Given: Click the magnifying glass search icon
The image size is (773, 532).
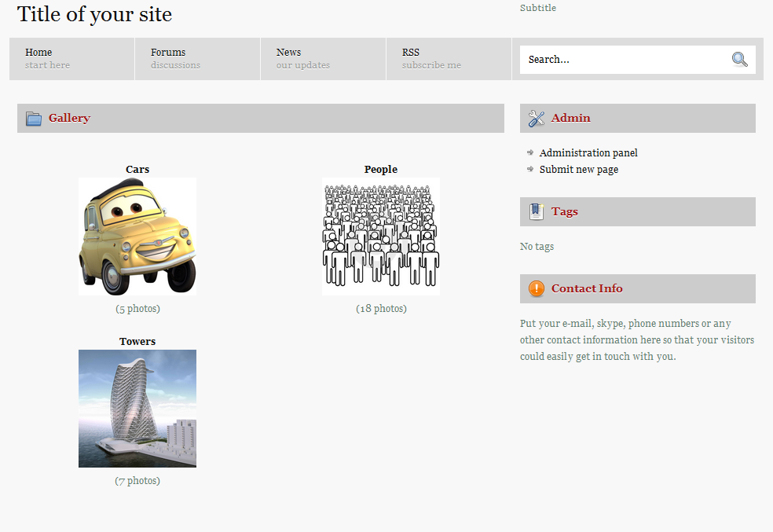Looking at the screenshot, I should 739,59.
